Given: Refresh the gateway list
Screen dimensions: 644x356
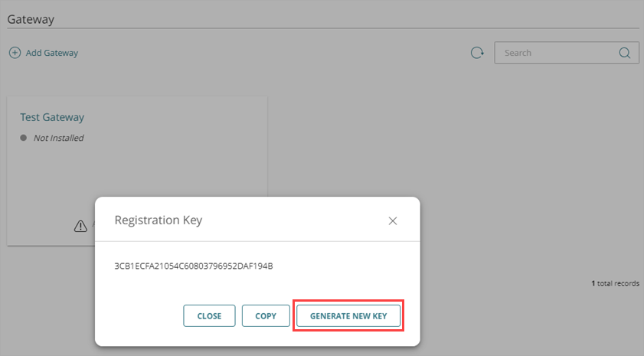Looking at the screenshot, I should click(x=477, y=53).
